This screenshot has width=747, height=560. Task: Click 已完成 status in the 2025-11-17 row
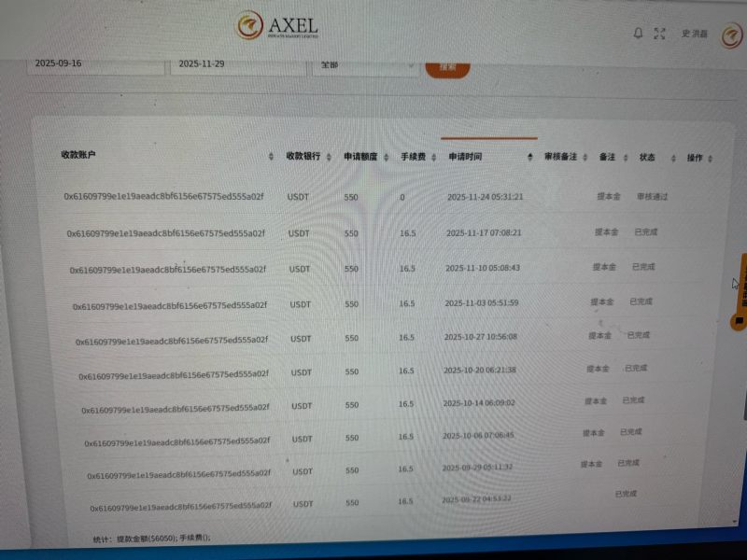click(x=646, y=231)
